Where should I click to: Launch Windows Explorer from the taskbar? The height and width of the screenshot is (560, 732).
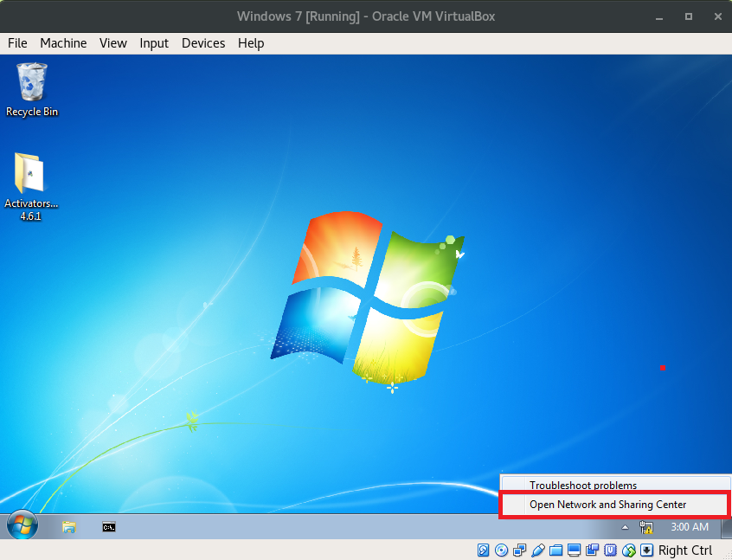click(x=69, y=527)
